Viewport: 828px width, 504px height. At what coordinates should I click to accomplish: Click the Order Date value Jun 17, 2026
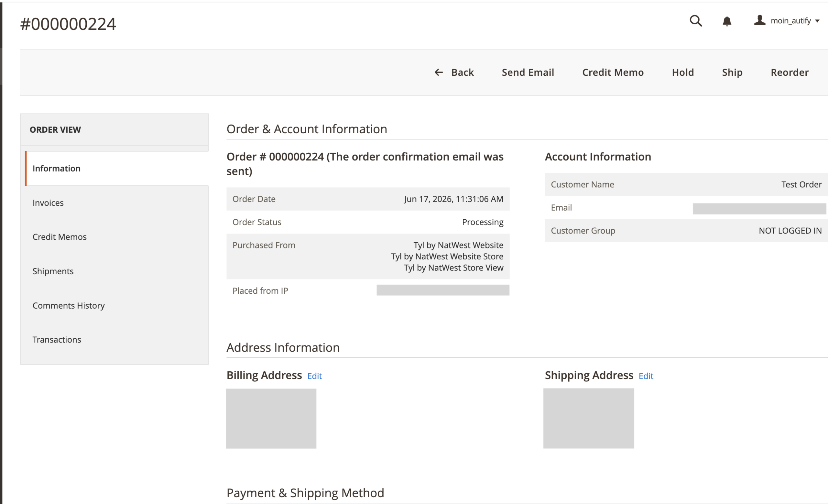[454, 199]
